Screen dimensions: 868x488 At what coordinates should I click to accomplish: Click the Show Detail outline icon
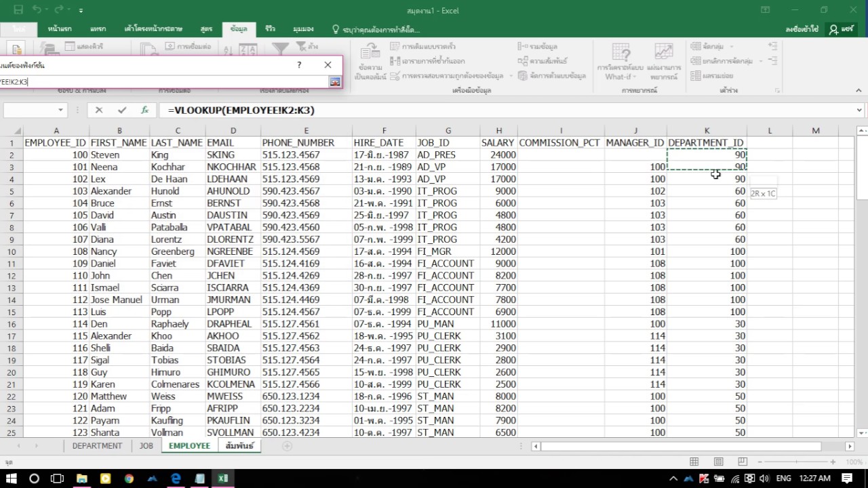point(772,46)
